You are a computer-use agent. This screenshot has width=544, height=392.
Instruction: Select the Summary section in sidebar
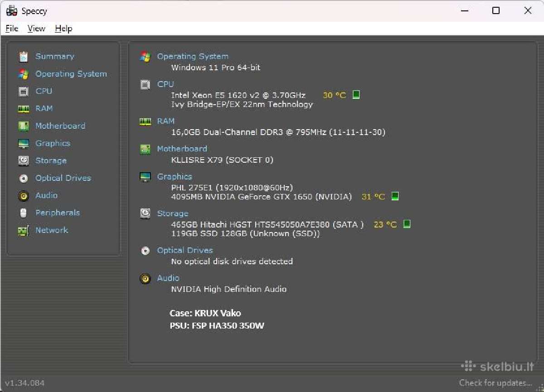(55, 57)
